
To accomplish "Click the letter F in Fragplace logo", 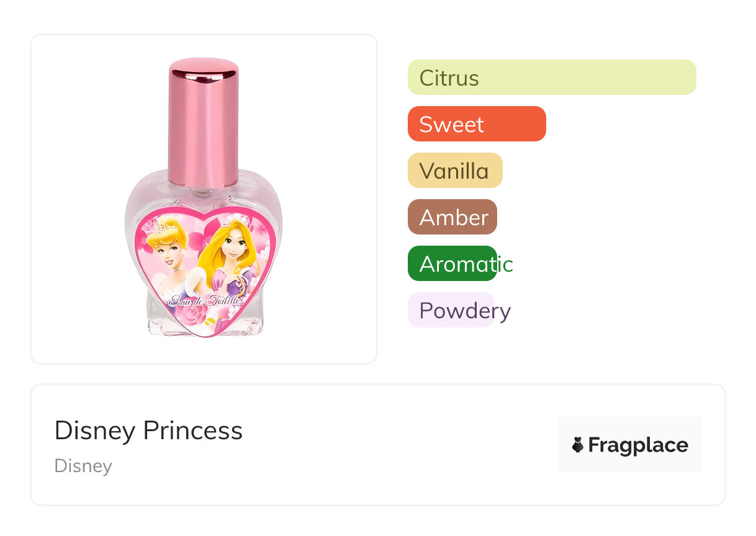I will (594, 445).
